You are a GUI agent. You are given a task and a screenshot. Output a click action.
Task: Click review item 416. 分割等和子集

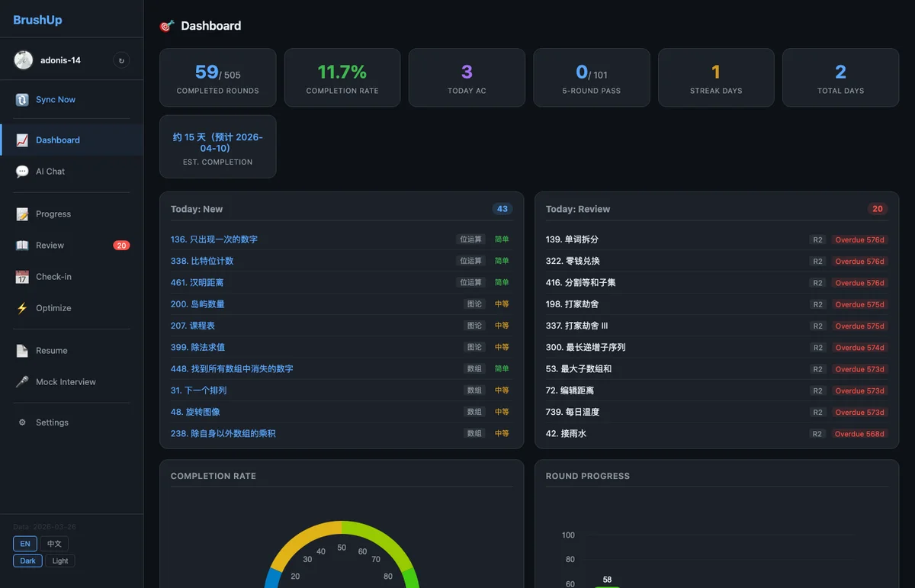coord(581,283)
